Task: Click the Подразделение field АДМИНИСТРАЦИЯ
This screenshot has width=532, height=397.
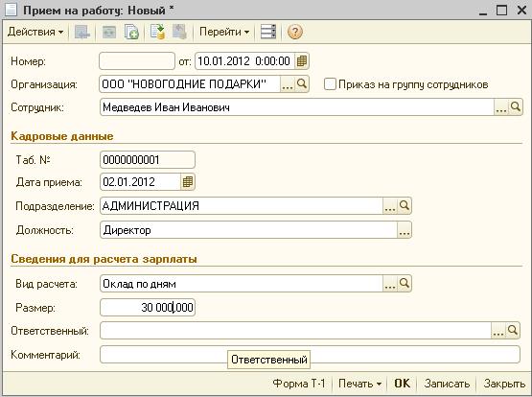Action: (242, 205)
